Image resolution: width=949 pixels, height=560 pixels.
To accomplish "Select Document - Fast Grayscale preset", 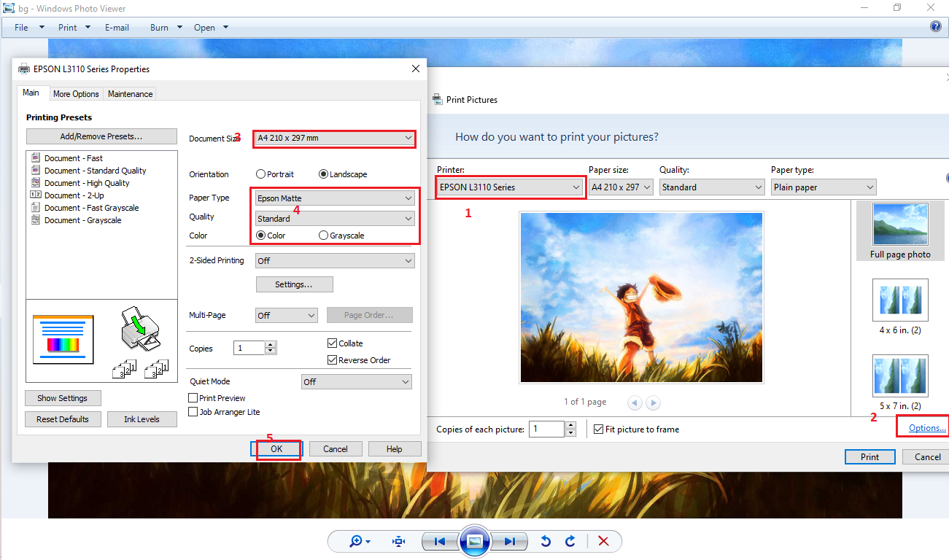I will pyautogui.click(x=91, y=208).
